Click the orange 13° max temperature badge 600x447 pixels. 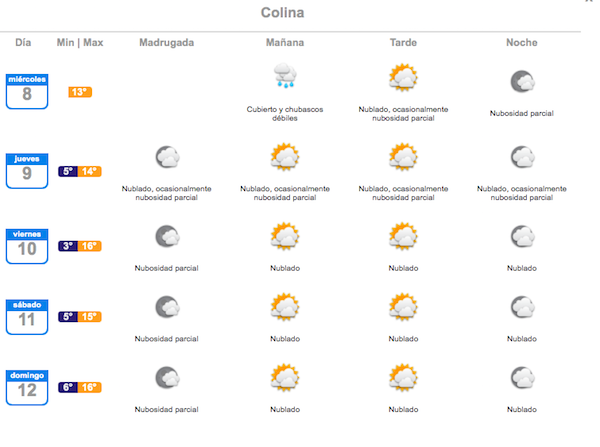click(x=80, y=92)
